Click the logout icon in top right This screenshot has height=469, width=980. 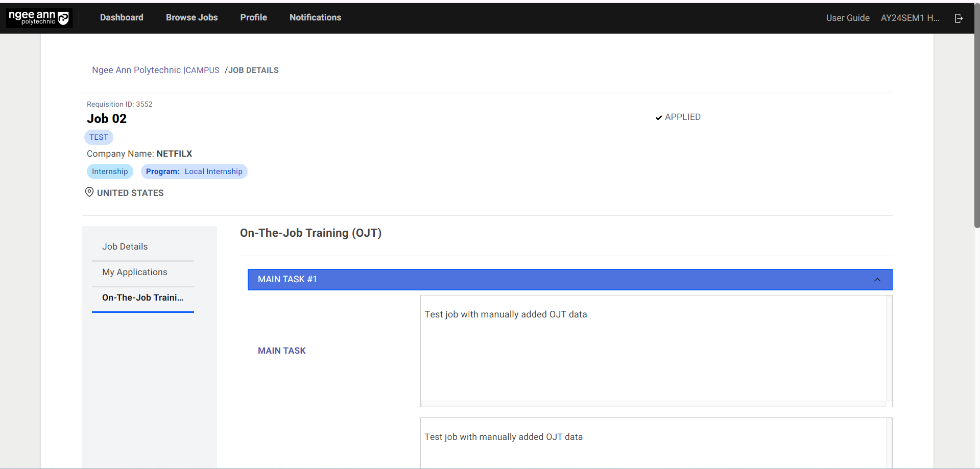pyautogui.click(x=958, y=18)
